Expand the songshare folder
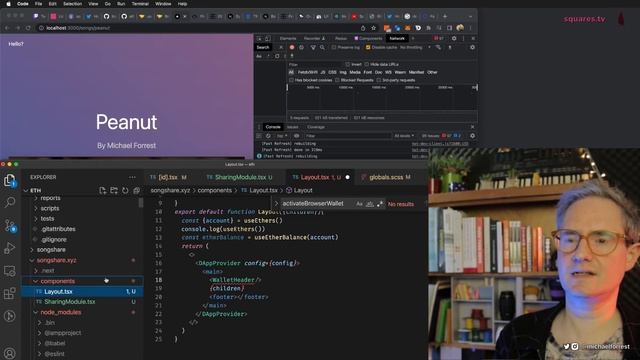The height and width of the screenshot is (360, 640). 51,250
